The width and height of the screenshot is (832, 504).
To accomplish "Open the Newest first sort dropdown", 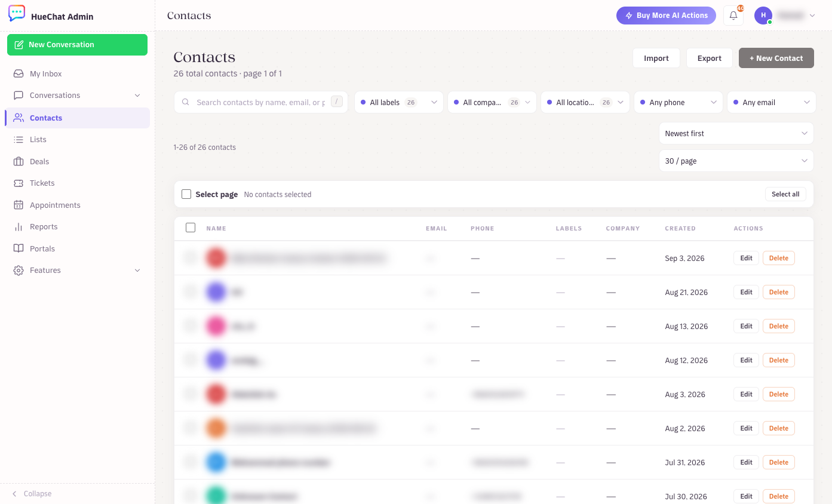I will pos(736,133).
